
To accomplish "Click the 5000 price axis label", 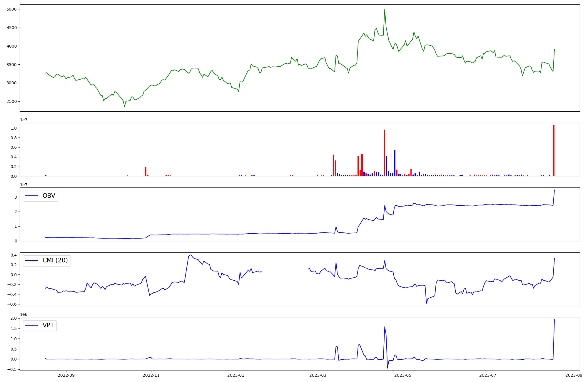I will 11,9.
